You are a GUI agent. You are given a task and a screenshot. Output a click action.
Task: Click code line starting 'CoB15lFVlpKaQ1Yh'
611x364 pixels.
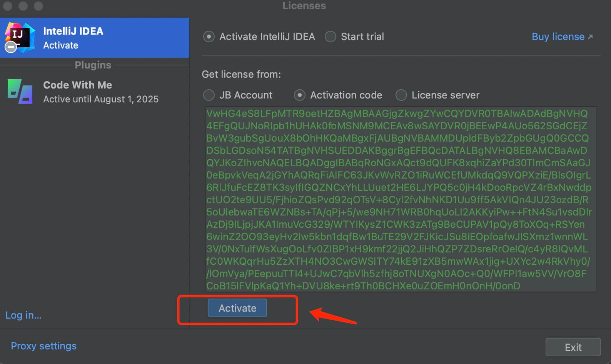(x=363, y=286)
